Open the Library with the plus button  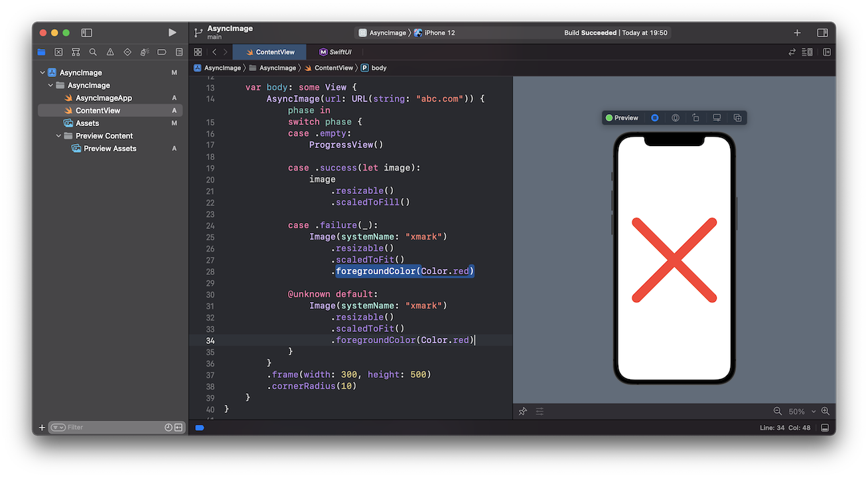(x=797, y=33)
